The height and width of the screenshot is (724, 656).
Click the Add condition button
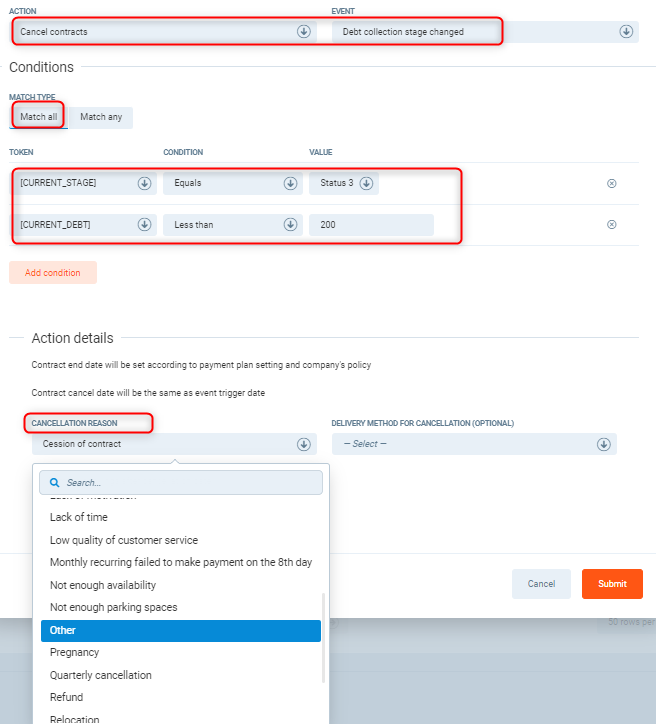click(53, 272)
